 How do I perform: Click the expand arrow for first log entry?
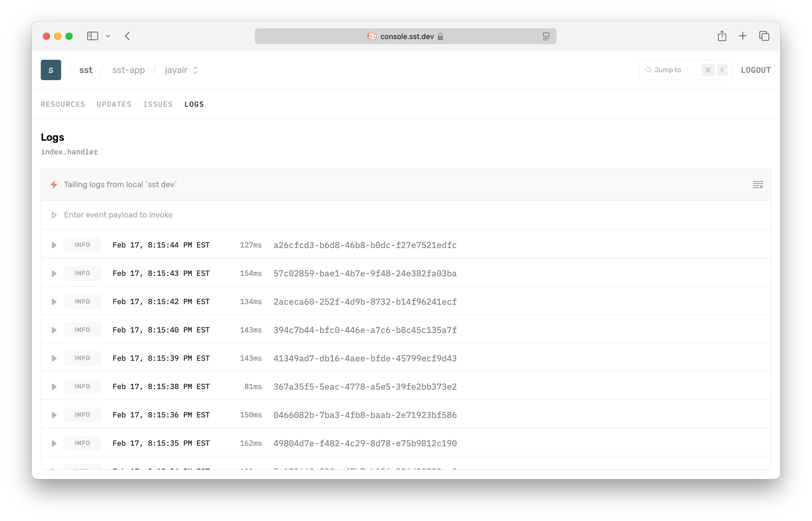(x=54, y=245)
